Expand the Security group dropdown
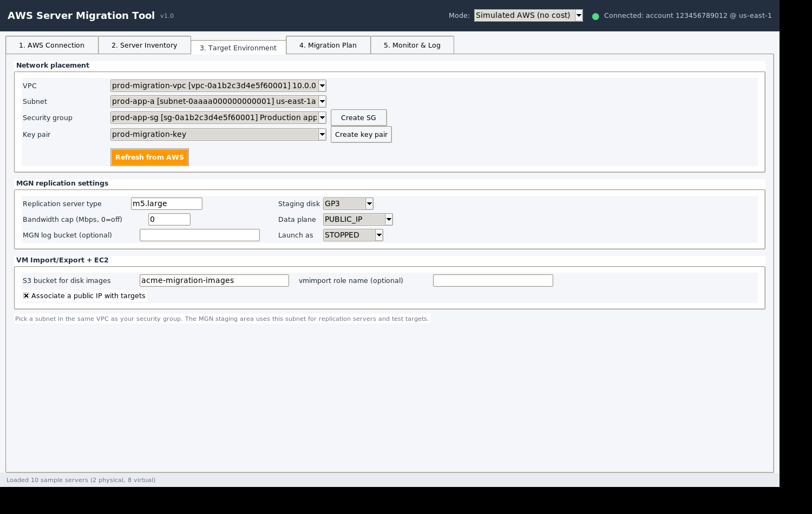This screenshot has height=514, width=812. tap(218, 117)
